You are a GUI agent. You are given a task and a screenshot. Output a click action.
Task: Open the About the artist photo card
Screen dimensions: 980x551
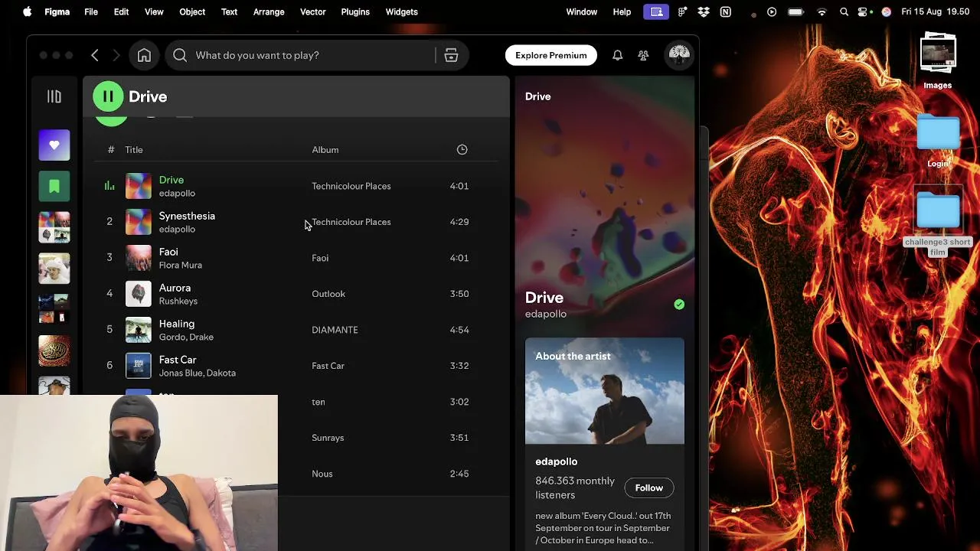(x=605, y=391)
